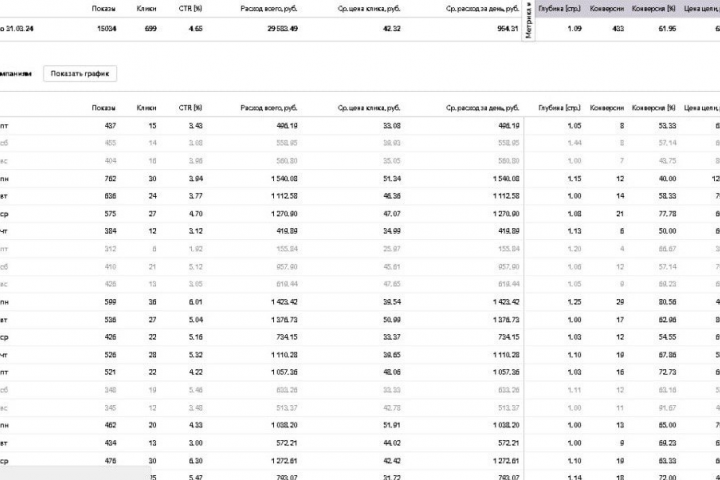Click daily table "Глубина (стр.)" column header

click(558, 107)
